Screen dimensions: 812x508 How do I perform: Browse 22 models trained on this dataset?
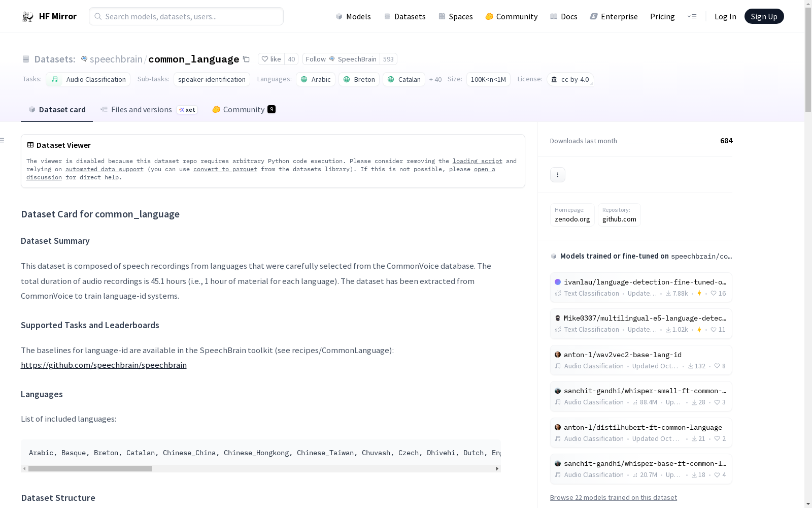[614, 497]
